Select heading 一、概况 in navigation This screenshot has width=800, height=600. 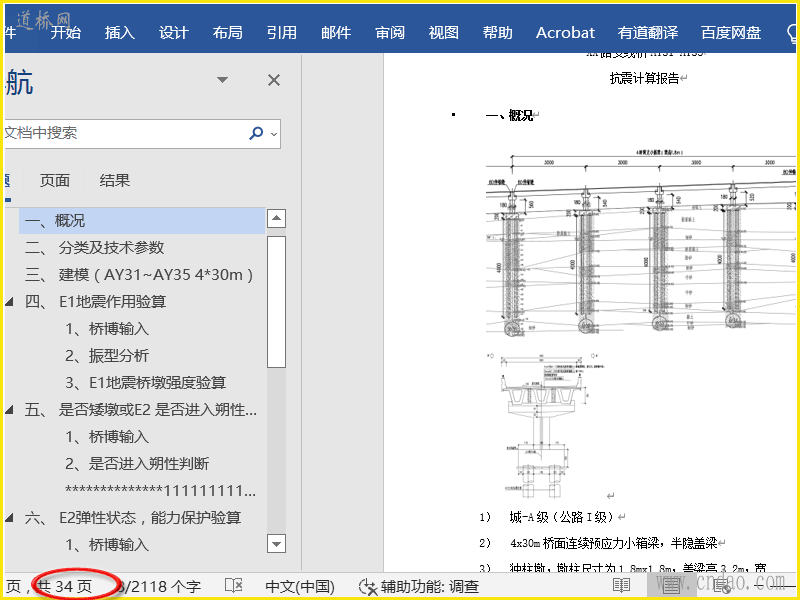coord(142,221)
